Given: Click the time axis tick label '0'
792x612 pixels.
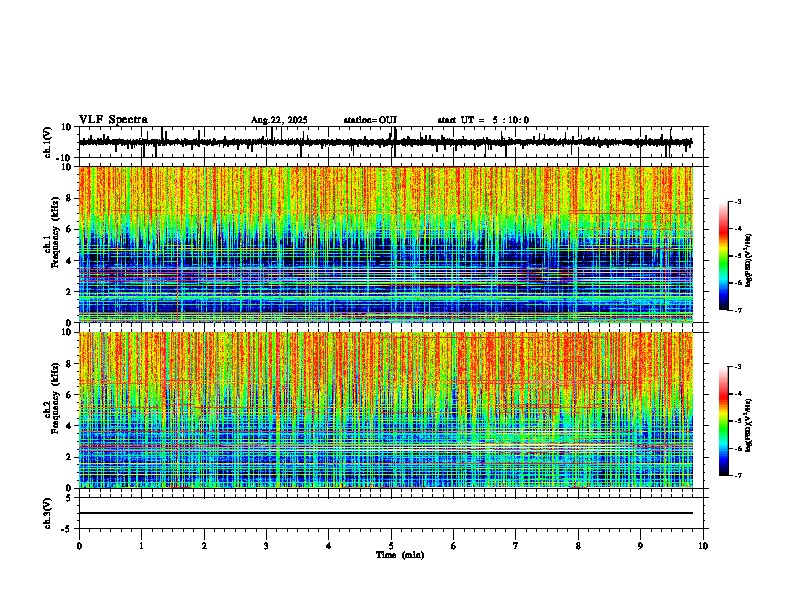Looking at the screenshot, I should coord(79,546).
